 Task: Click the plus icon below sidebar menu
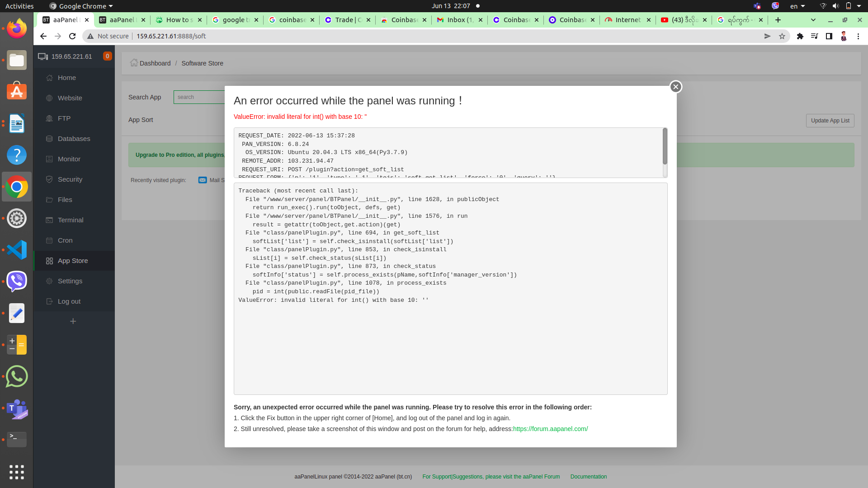click(73, 321)
